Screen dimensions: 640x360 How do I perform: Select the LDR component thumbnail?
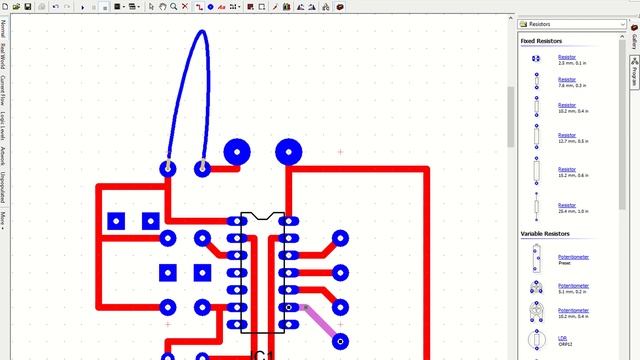tap(536, 339)
